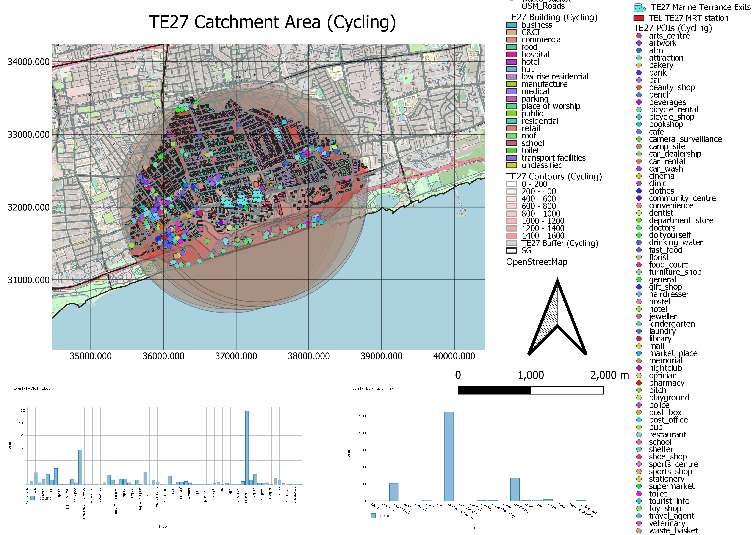This screenshot has height=535, width=756.
Task: Click the 1400 - 1600 contour swatch
Action: pos(511,236)
